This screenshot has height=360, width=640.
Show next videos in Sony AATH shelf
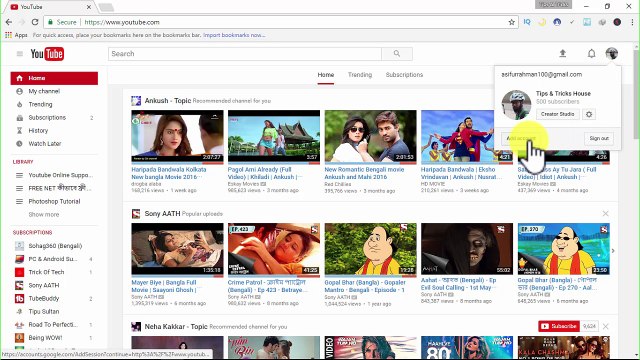(x=613, y=251)
